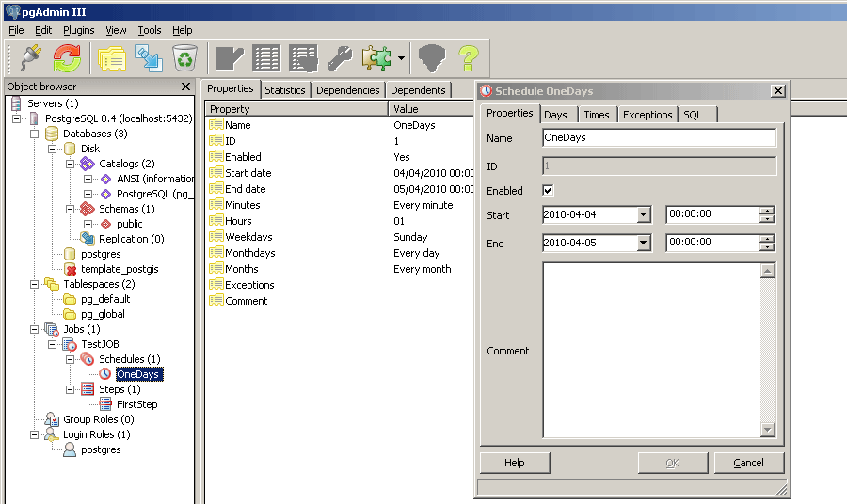
Task: Open the Tools menu
Action: click(x=149, y=30)
